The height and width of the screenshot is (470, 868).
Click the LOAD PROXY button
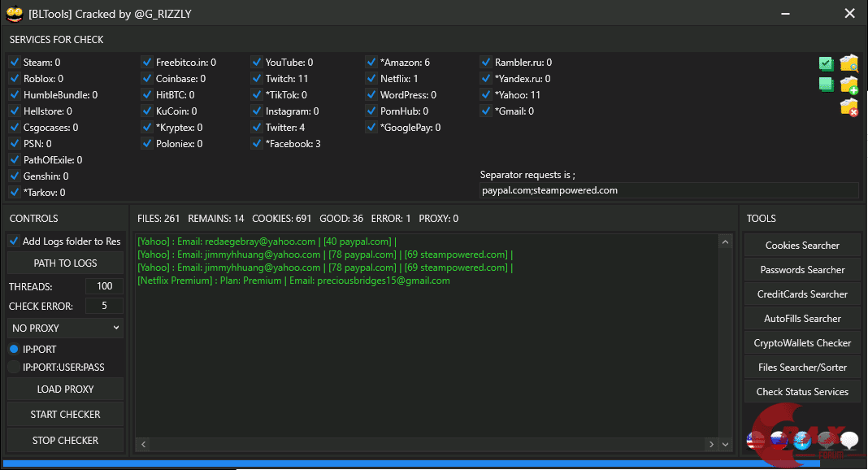tap(65, 389)
